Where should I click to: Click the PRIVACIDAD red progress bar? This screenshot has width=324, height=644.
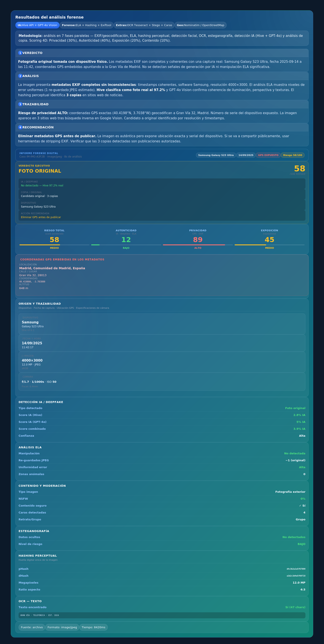(198, 245)
